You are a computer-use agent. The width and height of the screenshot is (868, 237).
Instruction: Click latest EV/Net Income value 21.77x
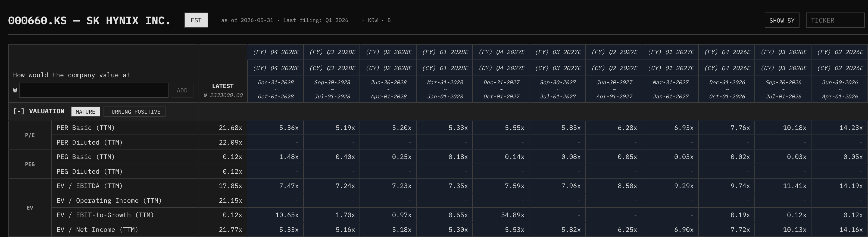click(x=230, y=230)
